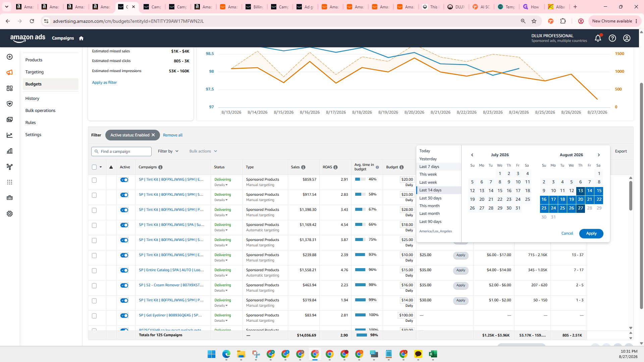Click info icon beside Sales column header
Screen dimensions: 644x362
pos(303,167)
